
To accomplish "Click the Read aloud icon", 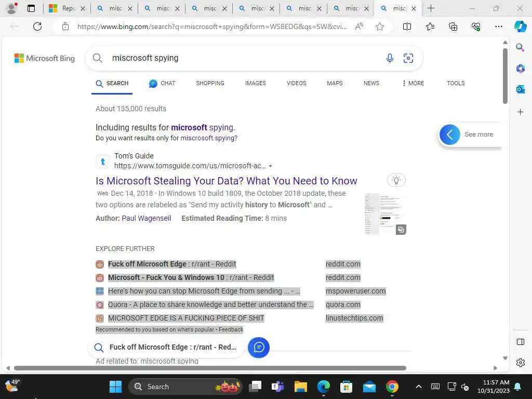I will pos(359,26).
